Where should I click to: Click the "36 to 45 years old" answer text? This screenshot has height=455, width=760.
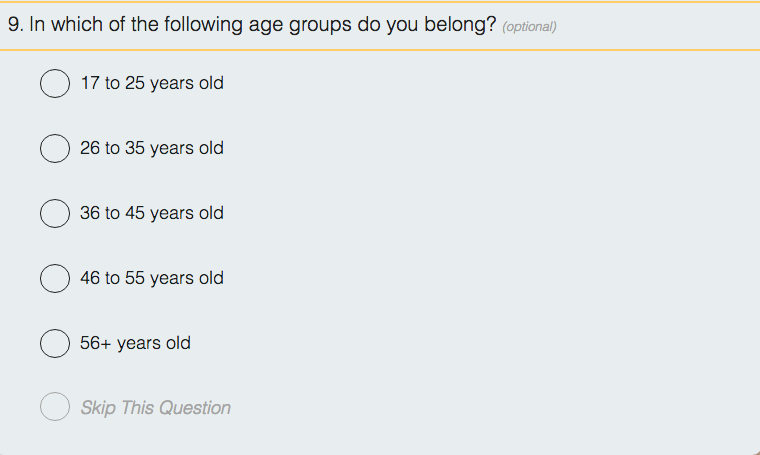click(152, 213)
